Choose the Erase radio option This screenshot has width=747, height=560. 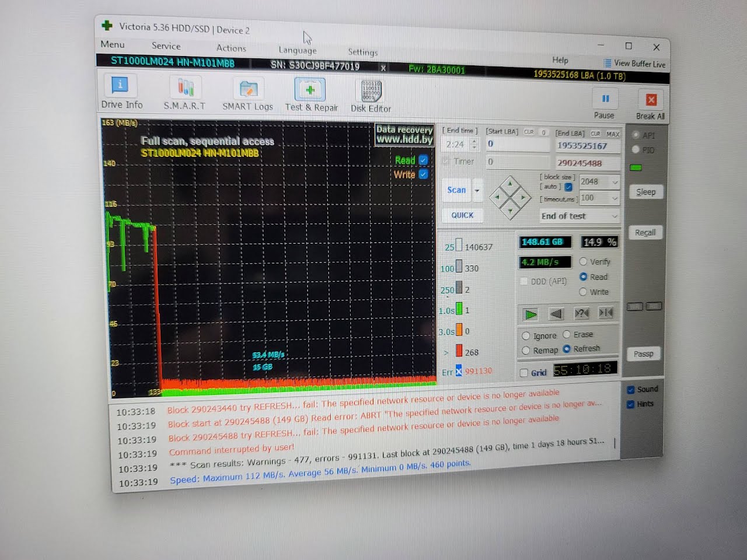[x=566, y=334]
